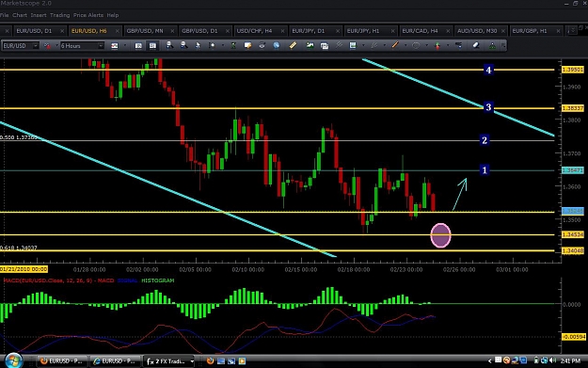Screen dimensions: 588x368
Task: Open the Chart menu
Action: pos(20,15)
